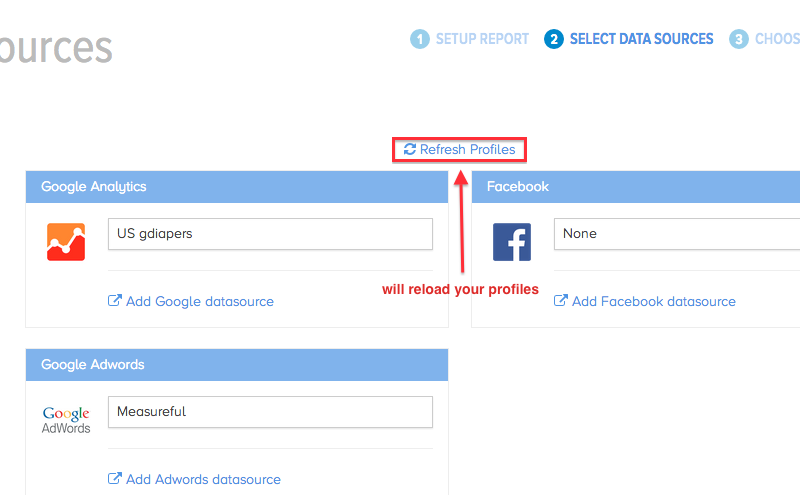
Task: Click the Add Facebook datasource link
Action: (654, 301)
